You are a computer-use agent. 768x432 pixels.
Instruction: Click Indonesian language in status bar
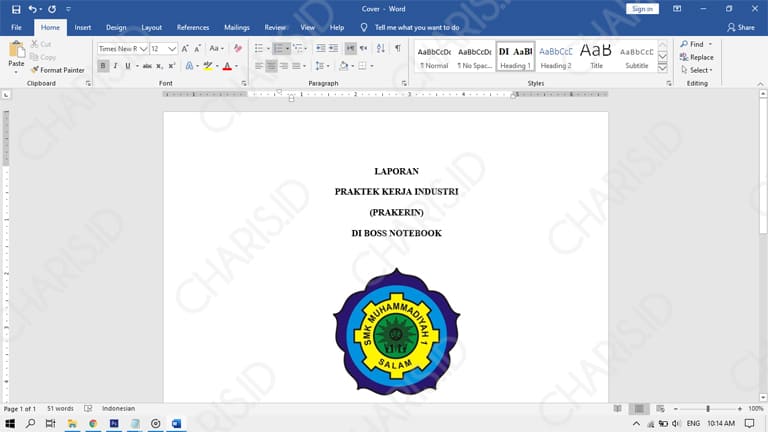click(118, 408)
